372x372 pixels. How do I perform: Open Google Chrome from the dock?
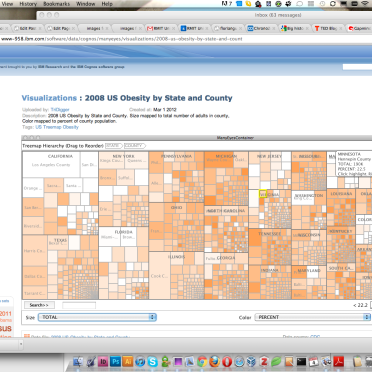click(x=202, y=362)
